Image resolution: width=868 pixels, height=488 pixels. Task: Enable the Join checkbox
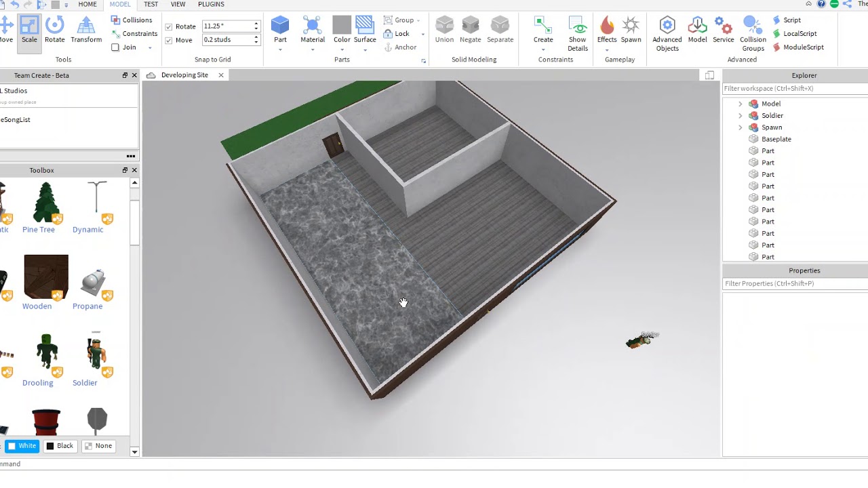point(115,47)
